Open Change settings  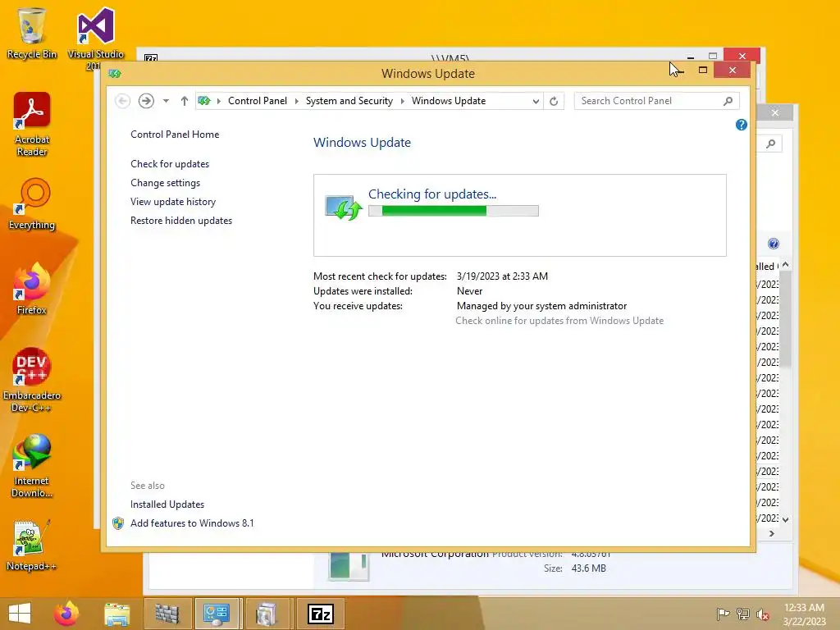(165, 183)
